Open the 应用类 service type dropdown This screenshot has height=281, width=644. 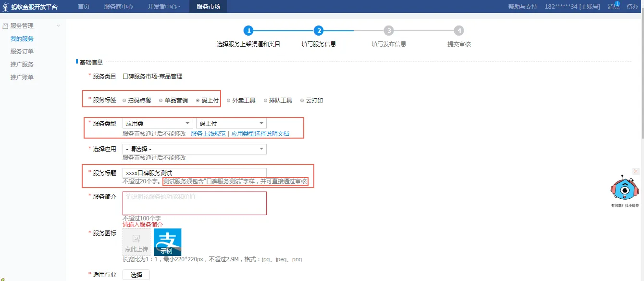pos(158,124)
